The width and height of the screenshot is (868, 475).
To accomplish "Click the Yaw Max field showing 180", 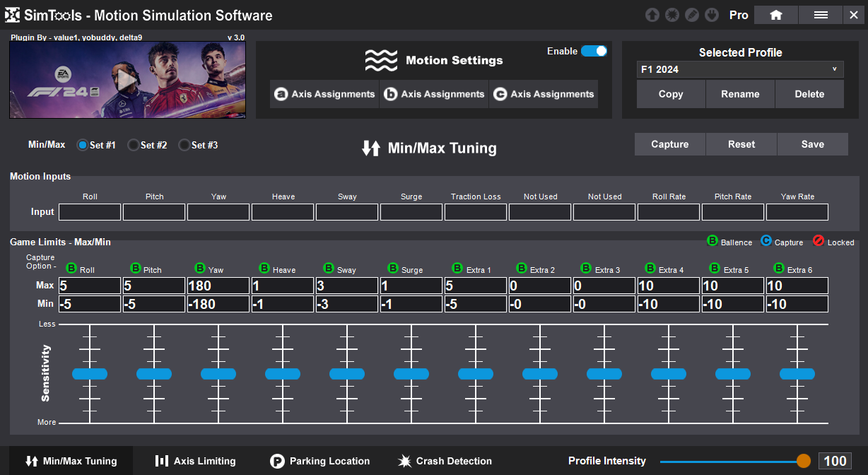I will tap(218, 286).
